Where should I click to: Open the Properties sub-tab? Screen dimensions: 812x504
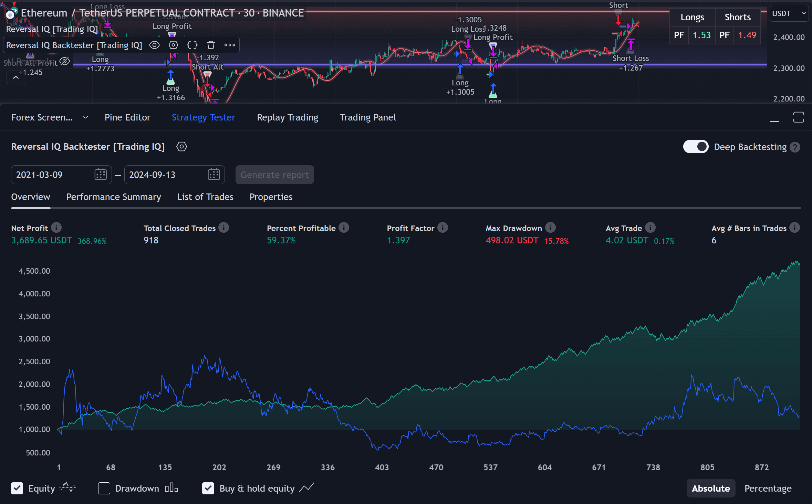pos(271,197)
